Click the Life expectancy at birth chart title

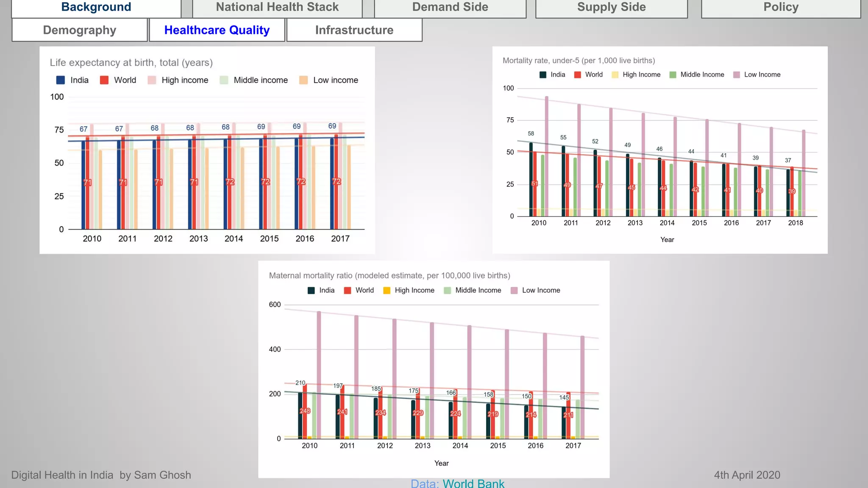[131, 63]
